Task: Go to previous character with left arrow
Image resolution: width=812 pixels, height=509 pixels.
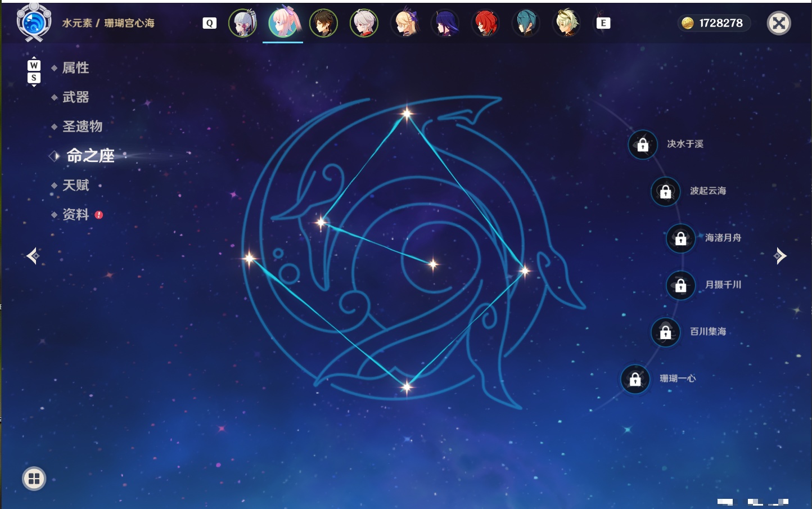Action: tap(33, 256)
